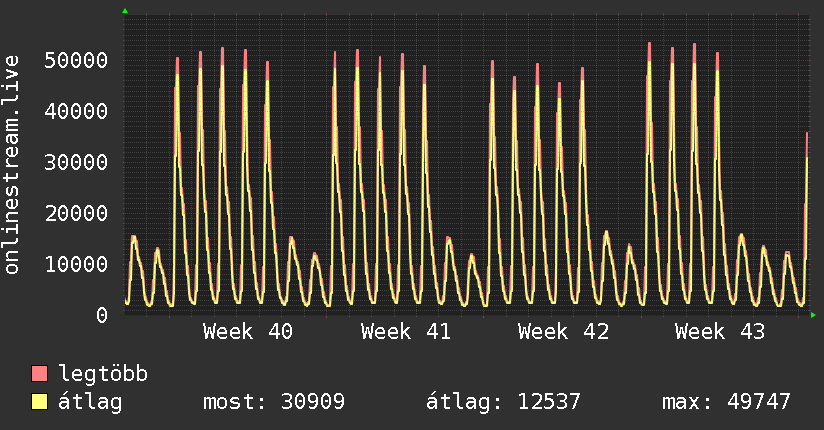Click the 0 y-axis label
This screenshot has height=430, width=824.
coord(102,315)
